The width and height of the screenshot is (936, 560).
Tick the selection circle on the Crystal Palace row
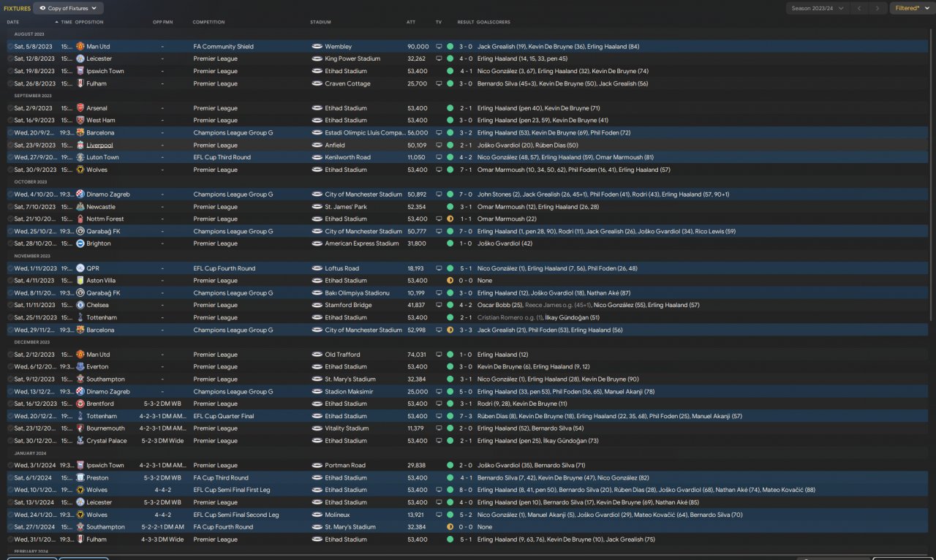point(10,441)
